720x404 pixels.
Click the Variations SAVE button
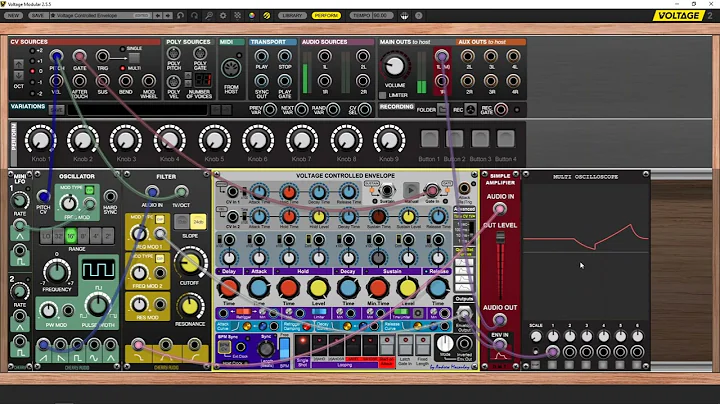[x=56, y=110]
